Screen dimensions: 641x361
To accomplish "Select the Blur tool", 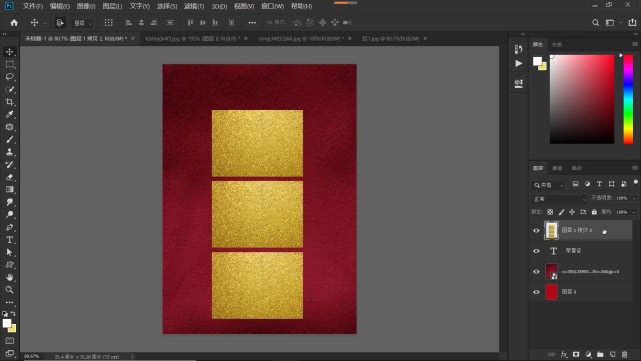I will tap(9, 202).
